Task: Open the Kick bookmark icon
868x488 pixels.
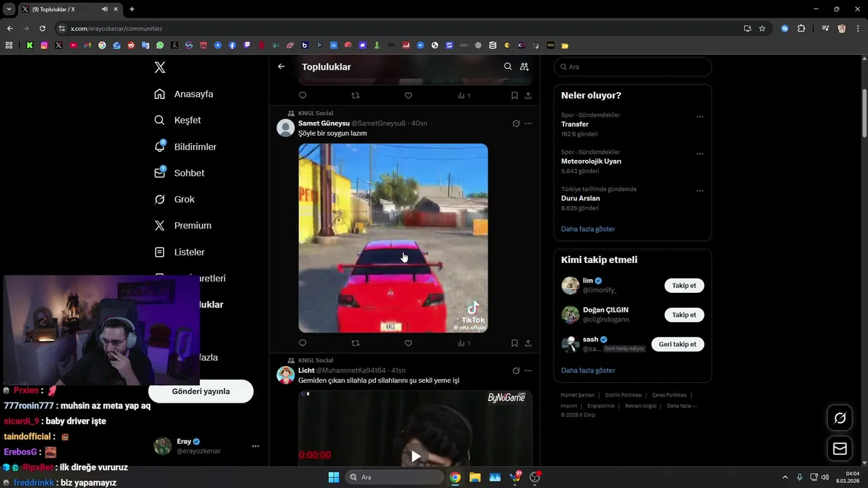Action: pos(30,45)
